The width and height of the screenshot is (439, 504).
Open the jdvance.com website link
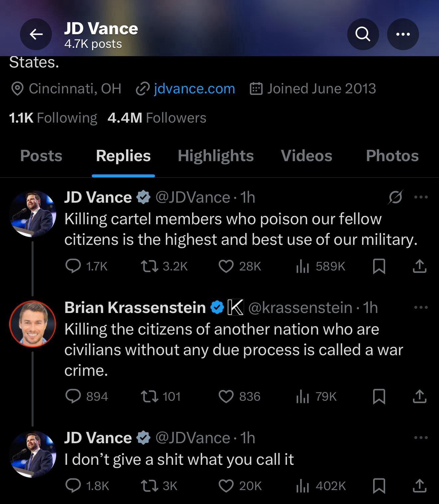tap(194, 89)
